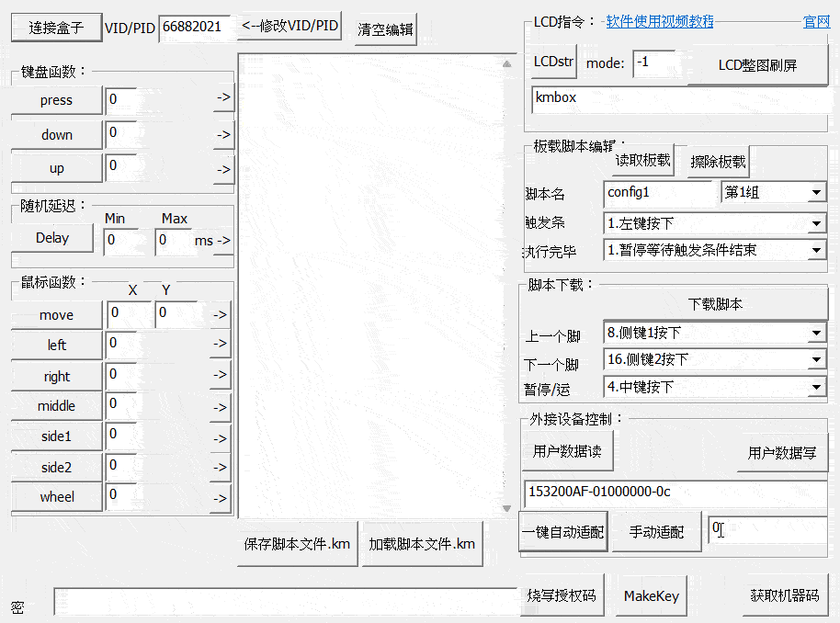Expand the trigger condition dropdown (1.左键按下)

pyautogui.click(x=817, y=223)
